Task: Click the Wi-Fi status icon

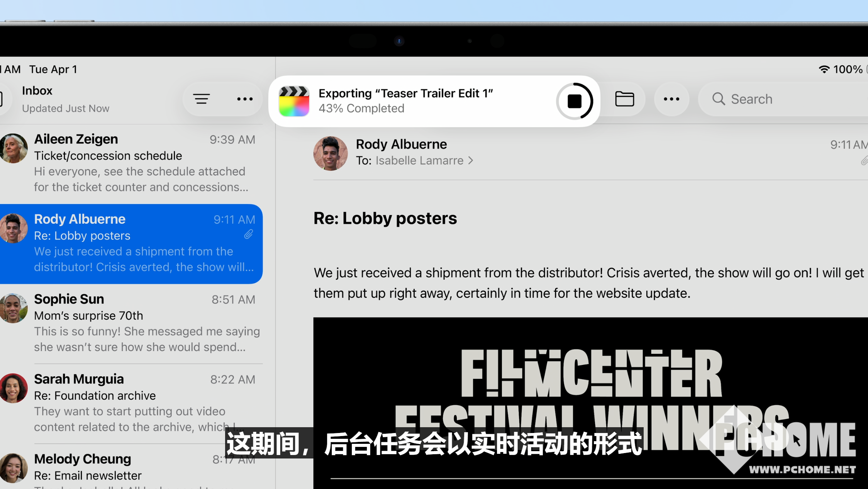Action: [x=824, y=70]
